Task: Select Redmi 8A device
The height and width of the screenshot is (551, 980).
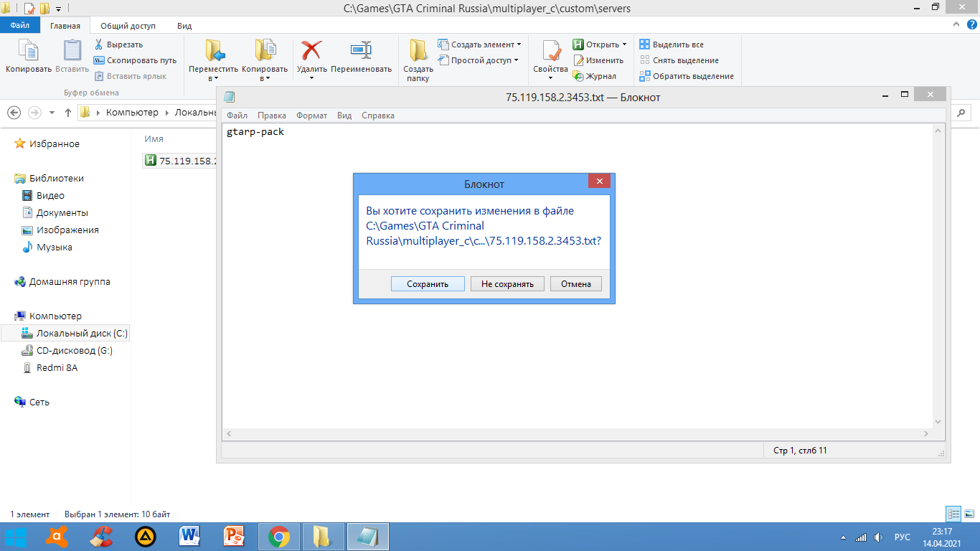Action: coord(50,368)
